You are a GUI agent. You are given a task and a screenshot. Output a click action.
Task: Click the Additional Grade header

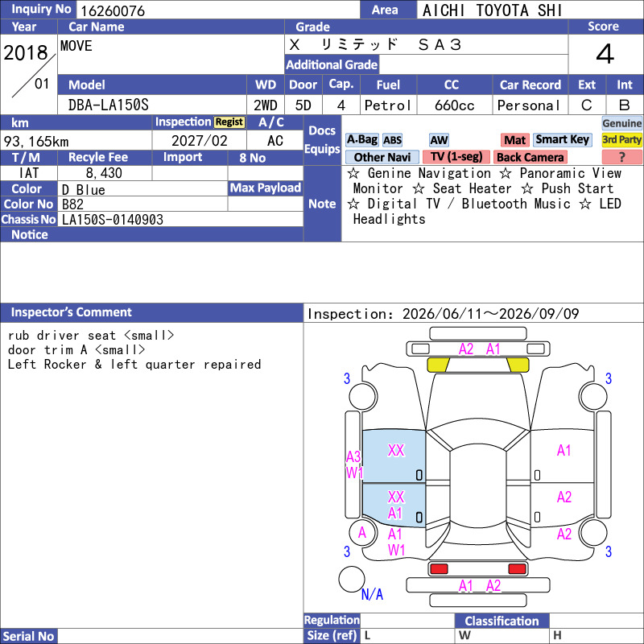click(x=332, y=65)
